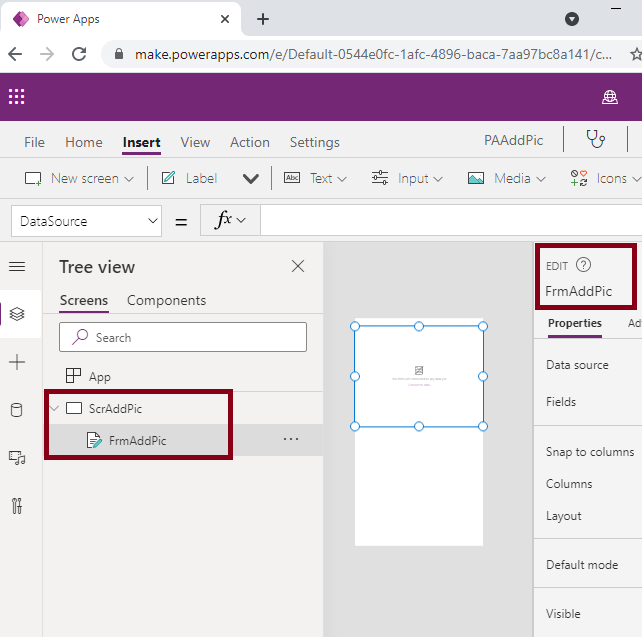Click the Text Abc icon
This screenshot has width=642, height=637.
pyautogui.click(x=292, y=178)
